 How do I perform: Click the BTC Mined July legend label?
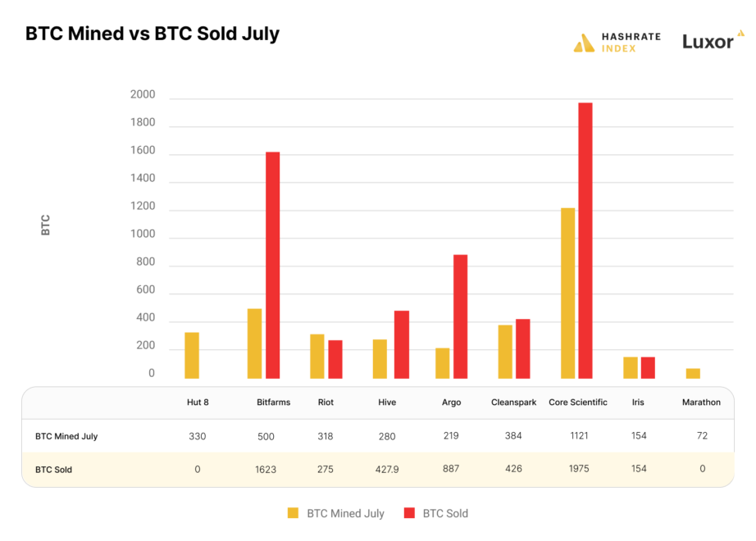[345, 514]
